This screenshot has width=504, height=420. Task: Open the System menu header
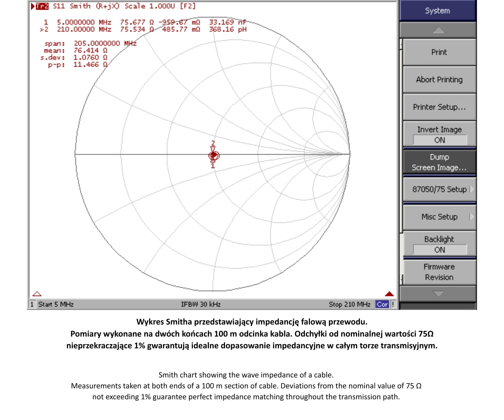point(437,11)
